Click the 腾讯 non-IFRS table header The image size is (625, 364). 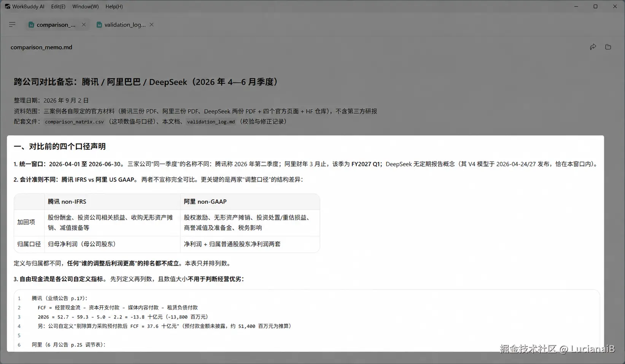coord(67,202)
